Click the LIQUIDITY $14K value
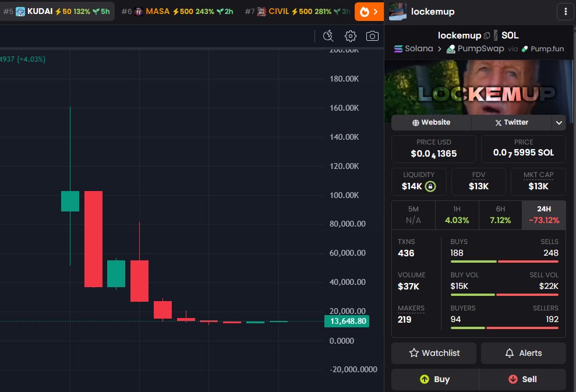576x392 pixels. [412, 186]
